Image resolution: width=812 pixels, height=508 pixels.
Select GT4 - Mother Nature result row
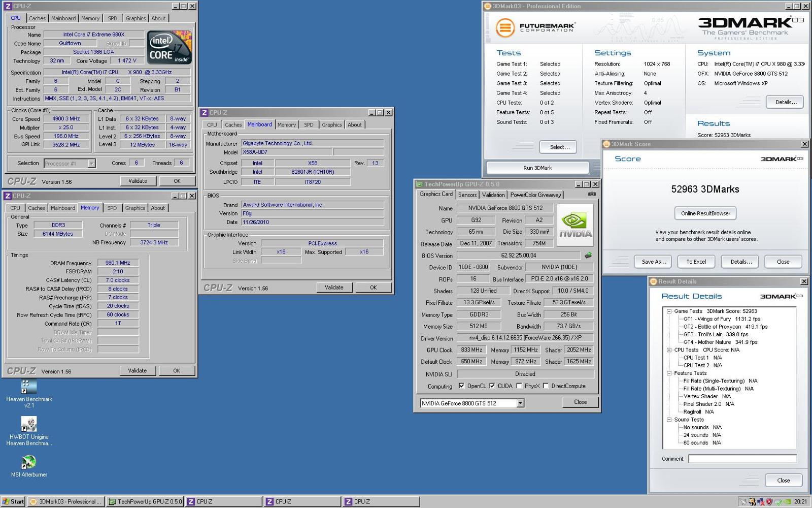click(x=720, y=342)
